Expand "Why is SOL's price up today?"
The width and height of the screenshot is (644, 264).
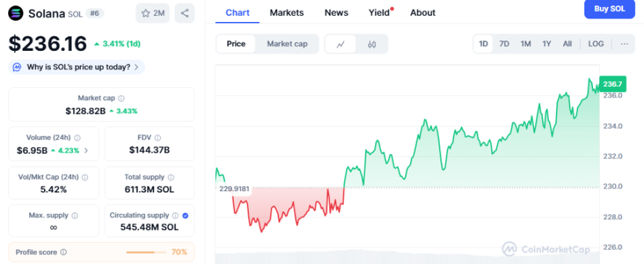(78, 67)
